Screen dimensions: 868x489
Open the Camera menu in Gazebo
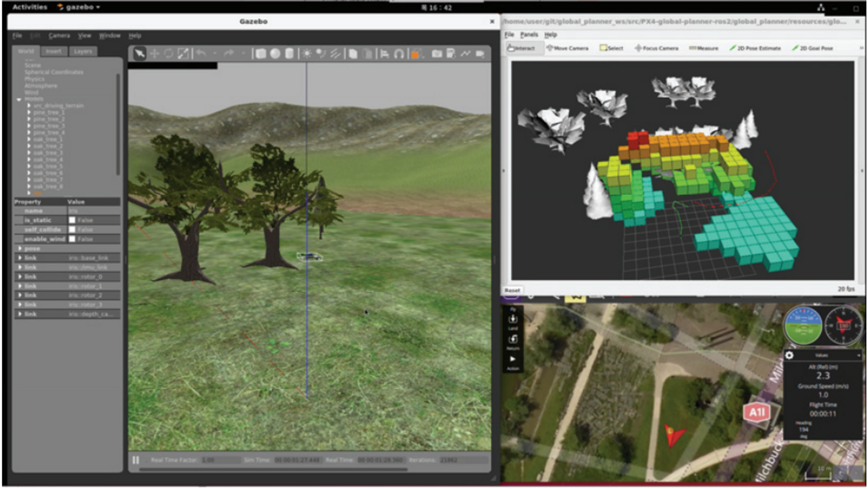[x=59, y=36]
